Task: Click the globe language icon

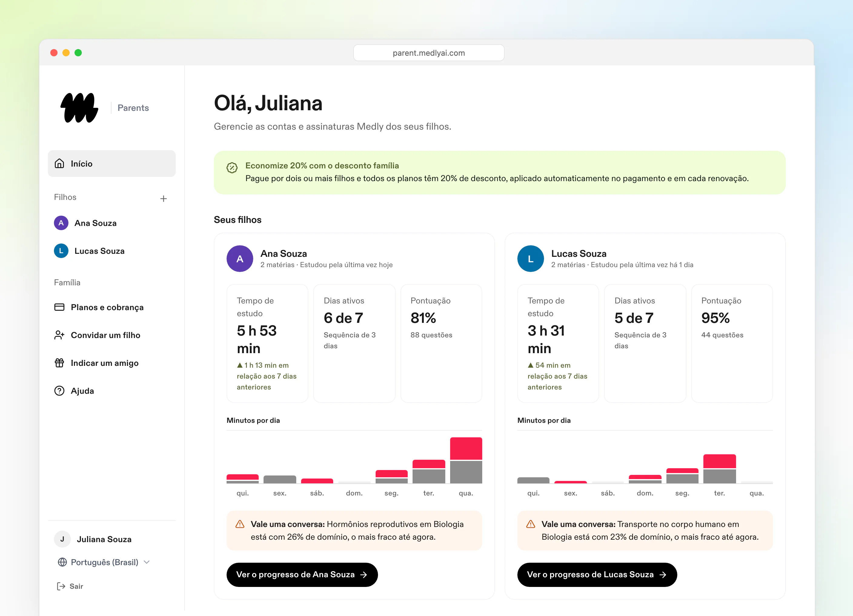Action: [x=62, y=562]
